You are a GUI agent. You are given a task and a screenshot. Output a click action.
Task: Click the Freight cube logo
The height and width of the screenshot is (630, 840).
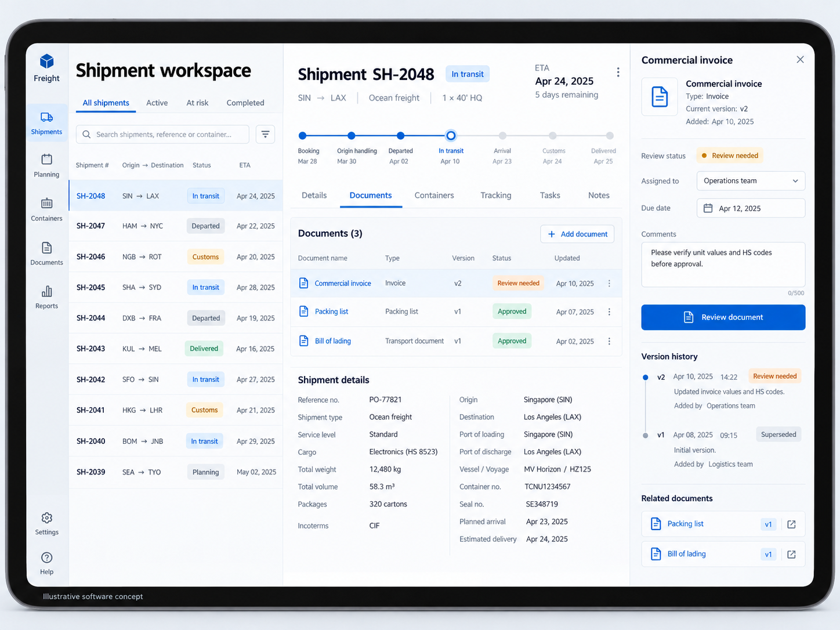tap(47, 61)
